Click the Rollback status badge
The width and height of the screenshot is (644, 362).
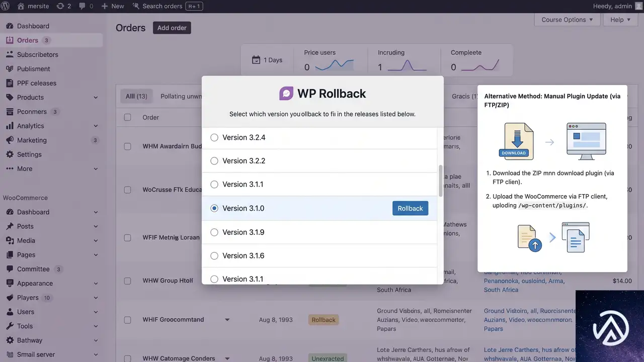coord(324,320)
